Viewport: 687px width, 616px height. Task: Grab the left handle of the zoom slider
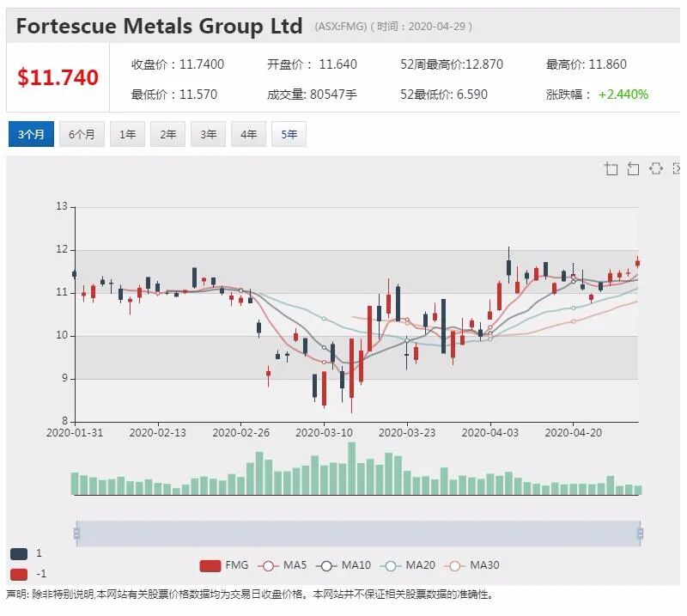76,534
